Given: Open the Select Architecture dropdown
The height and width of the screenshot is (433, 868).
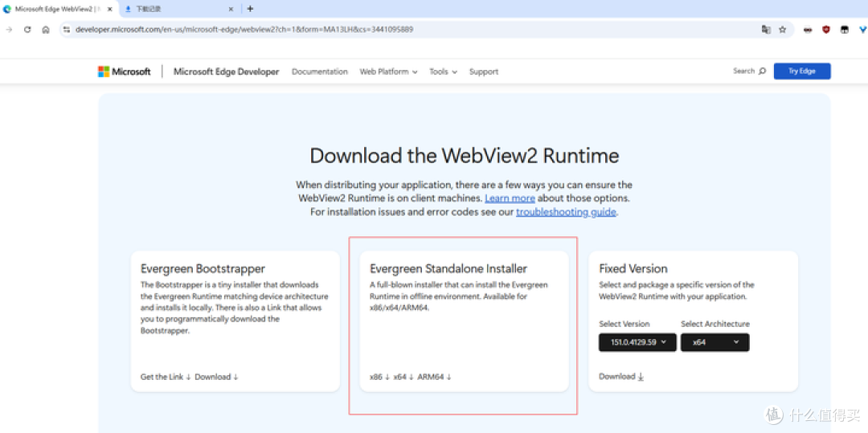Looking at the screenshot, I should (x=715, y=342).
